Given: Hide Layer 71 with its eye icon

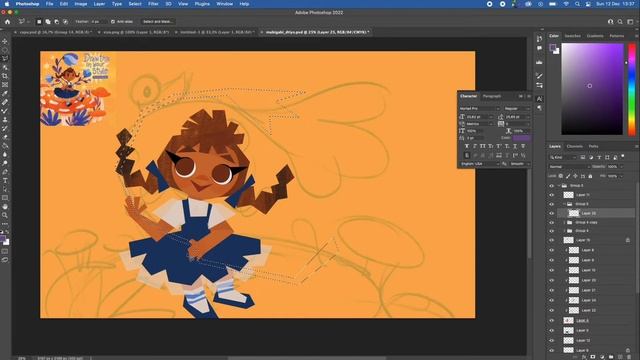Looking at the screenshot, I should [x=552, y=195].
